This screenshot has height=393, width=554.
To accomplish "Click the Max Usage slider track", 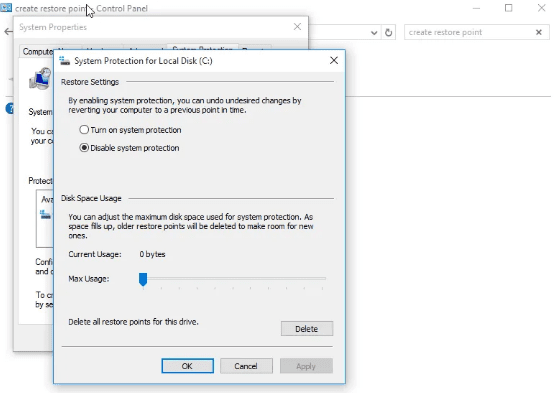I will 233,278.
